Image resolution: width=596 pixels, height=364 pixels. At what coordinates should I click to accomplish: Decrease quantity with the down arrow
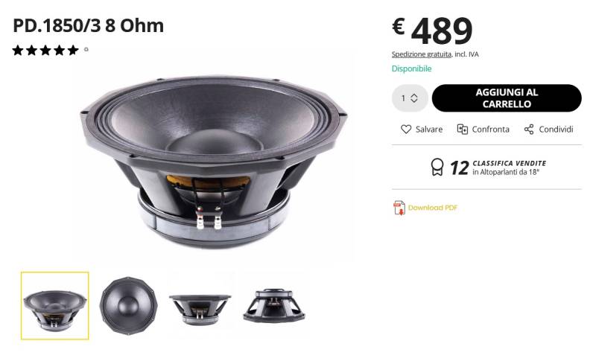[x=414, y=101]
